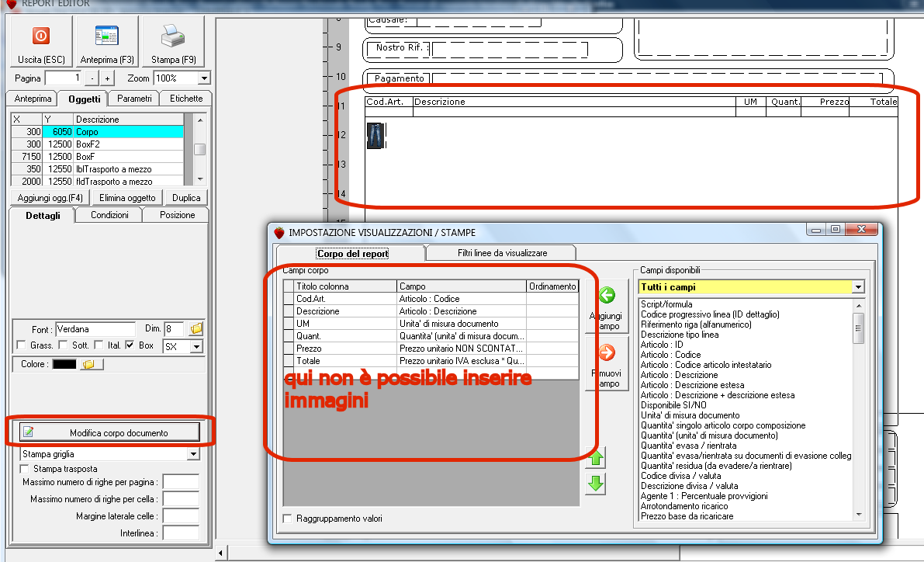The width and height of the screenshot is (924, 562).
Task: Open the Posizione tab
Action: (x=178, y=215)
